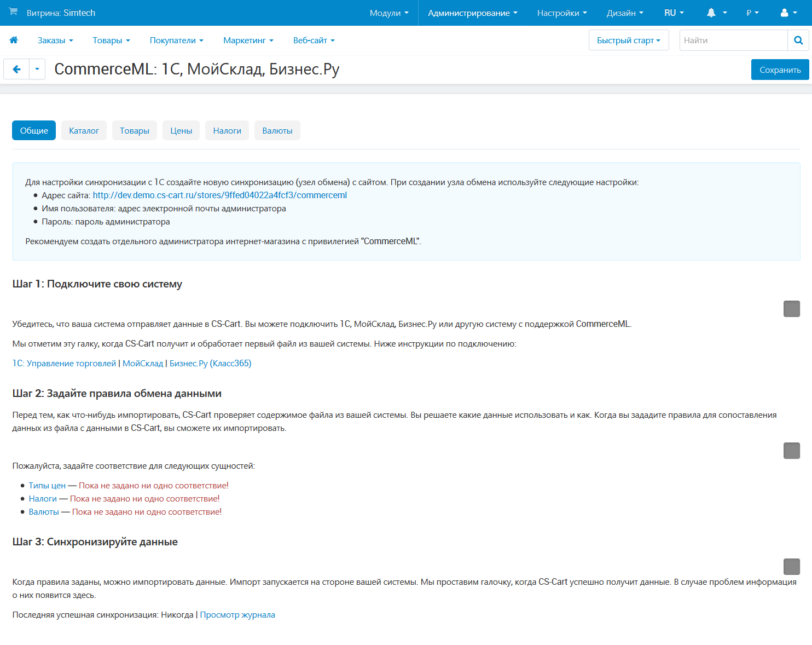Toggle the Step 2 exchange rules checkbox

click(792, 451)
